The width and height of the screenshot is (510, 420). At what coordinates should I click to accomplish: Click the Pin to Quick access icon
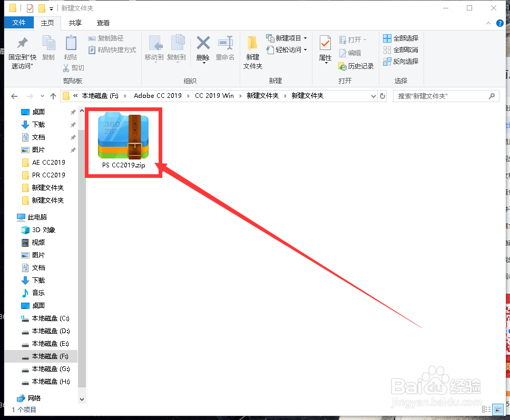click(x=23, y=43)
